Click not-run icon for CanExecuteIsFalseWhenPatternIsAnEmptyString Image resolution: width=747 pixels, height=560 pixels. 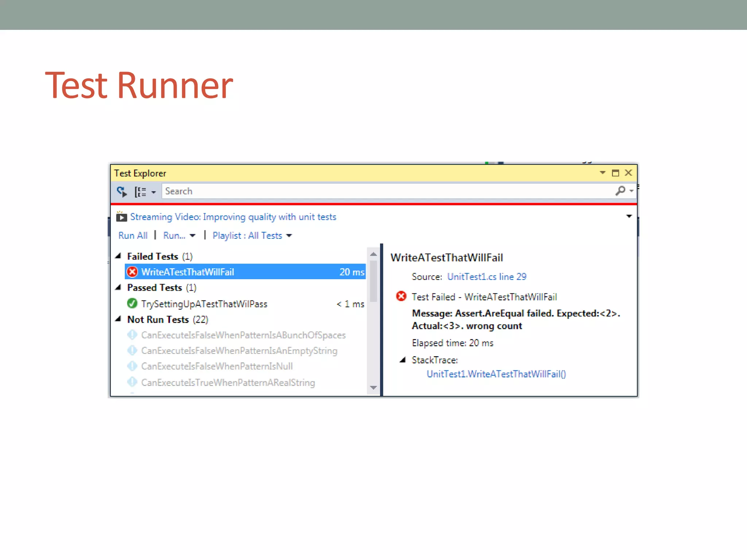pos(132,350)
